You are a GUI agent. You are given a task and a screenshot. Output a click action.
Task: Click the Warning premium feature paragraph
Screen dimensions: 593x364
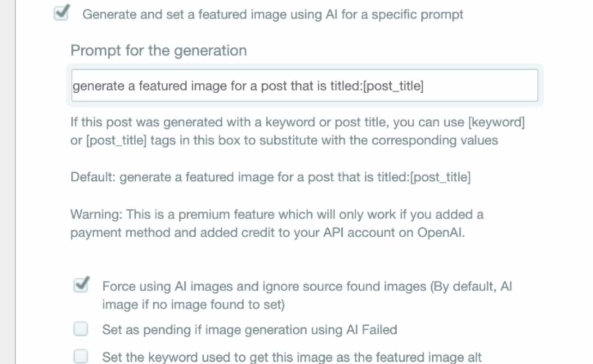pos(277,223)
